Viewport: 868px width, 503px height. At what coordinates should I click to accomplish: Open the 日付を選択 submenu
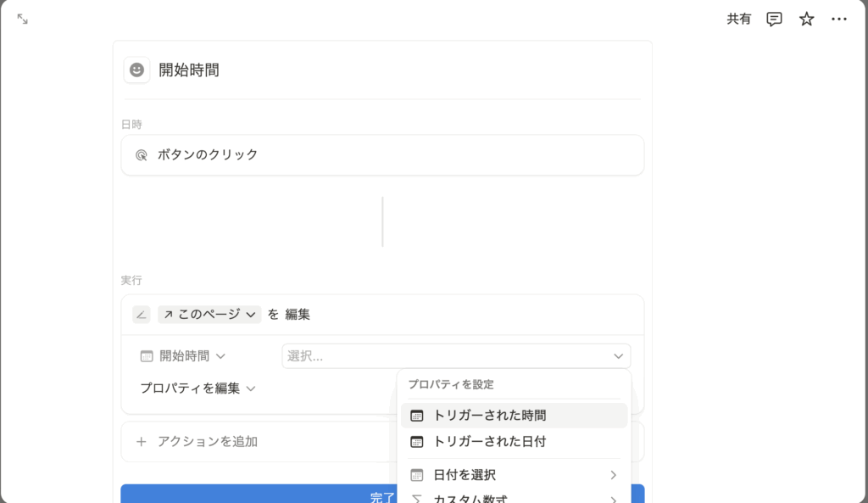[x=514, y=475]
